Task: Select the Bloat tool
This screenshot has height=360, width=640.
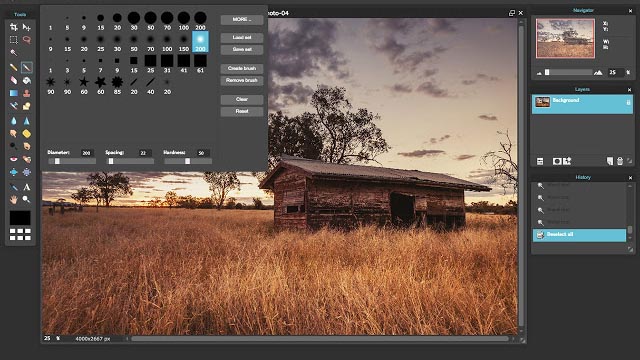Action: [x=13, y=172]
